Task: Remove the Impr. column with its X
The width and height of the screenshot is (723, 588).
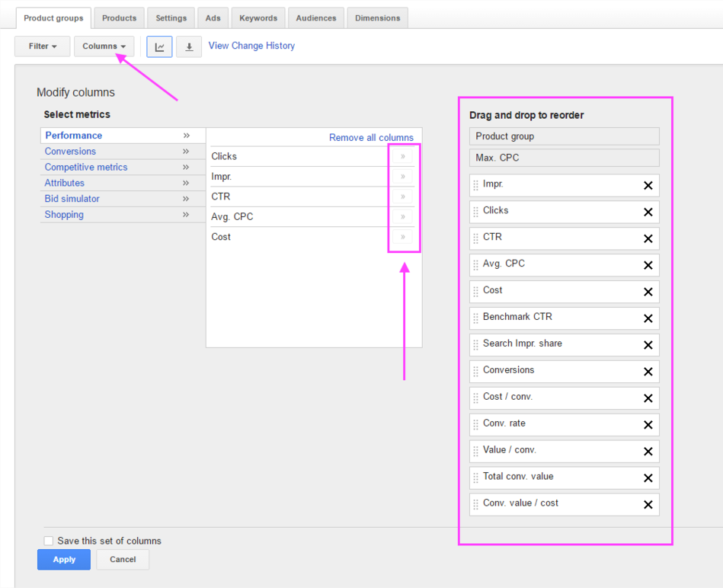Action: (x=648, y=186)
